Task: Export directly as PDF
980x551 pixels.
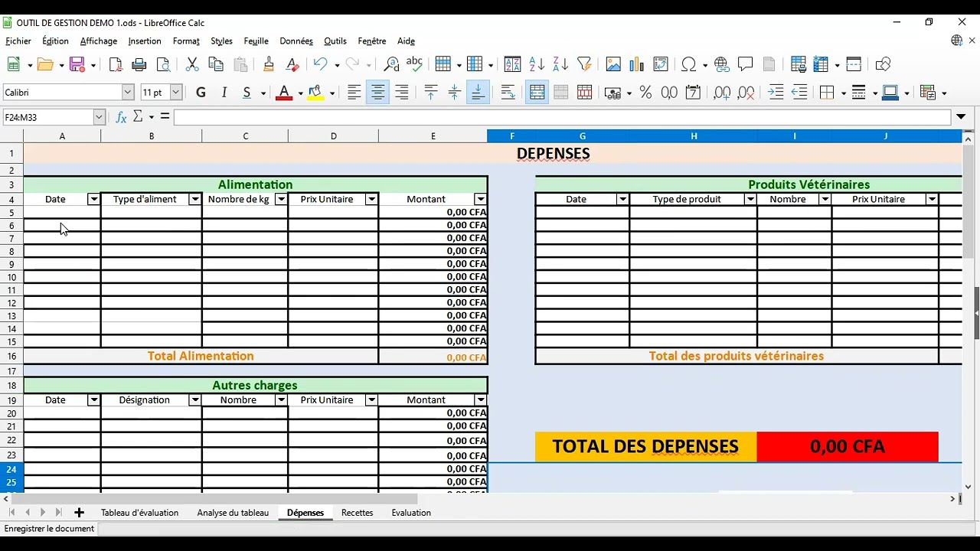Action: coord(116,64)
